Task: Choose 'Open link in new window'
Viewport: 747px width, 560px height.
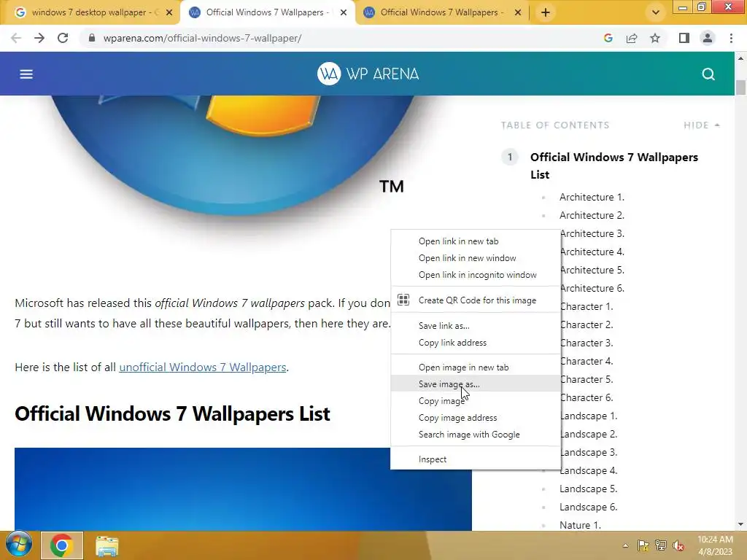Action: 476,258
